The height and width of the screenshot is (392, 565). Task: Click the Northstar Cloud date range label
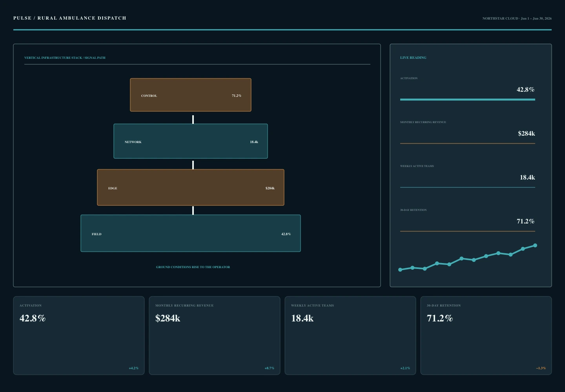[517, 18]
